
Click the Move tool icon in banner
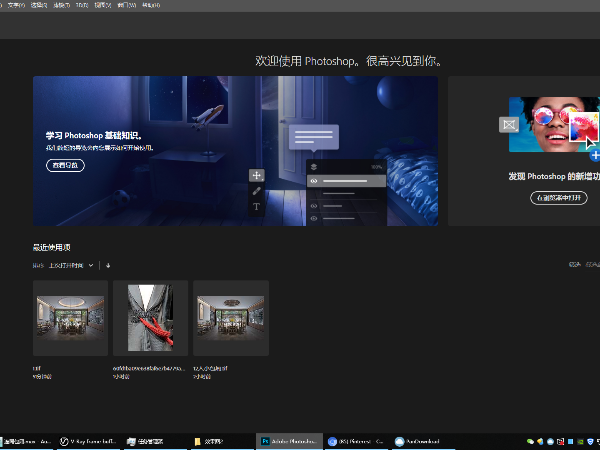coord(256,175)
